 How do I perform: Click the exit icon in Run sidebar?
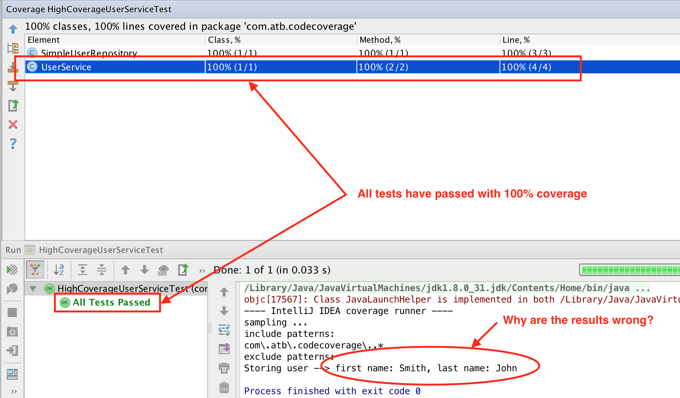(12, 350)
